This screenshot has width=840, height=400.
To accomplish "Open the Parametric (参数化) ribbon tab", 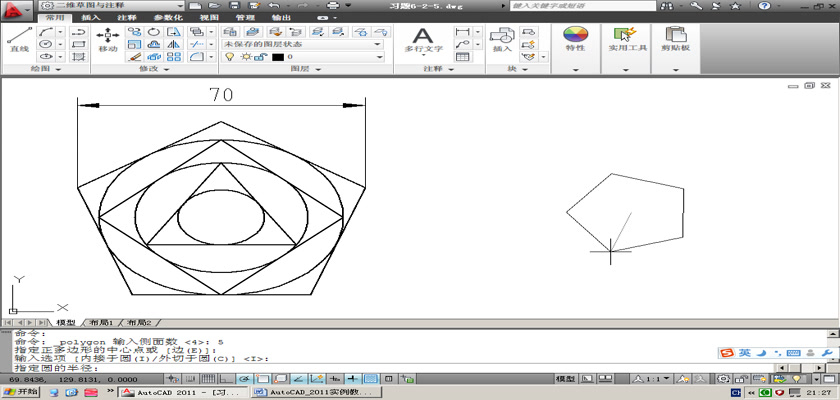I will tap(167, 18).
